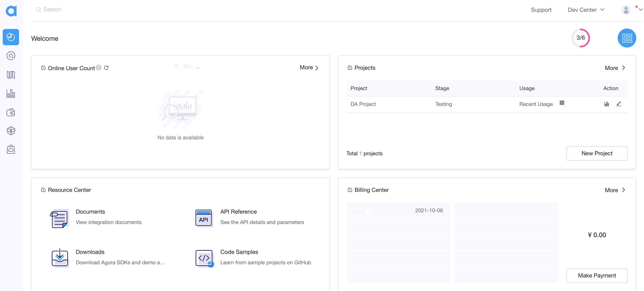Click the 3/6 progress ring
Image resolution: width=644 pixels, height=291 pixels.
point(581,38)
